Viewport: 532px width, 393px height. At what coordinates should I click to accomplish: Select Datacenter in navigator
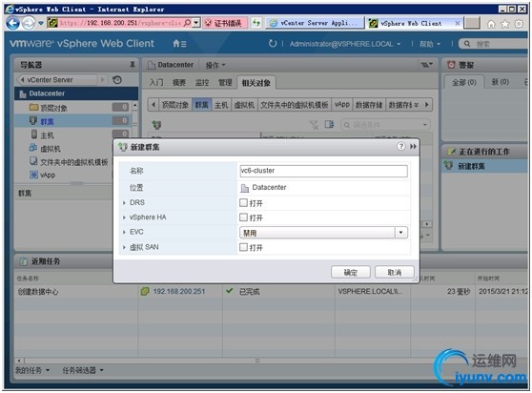[x=76, y=93]
